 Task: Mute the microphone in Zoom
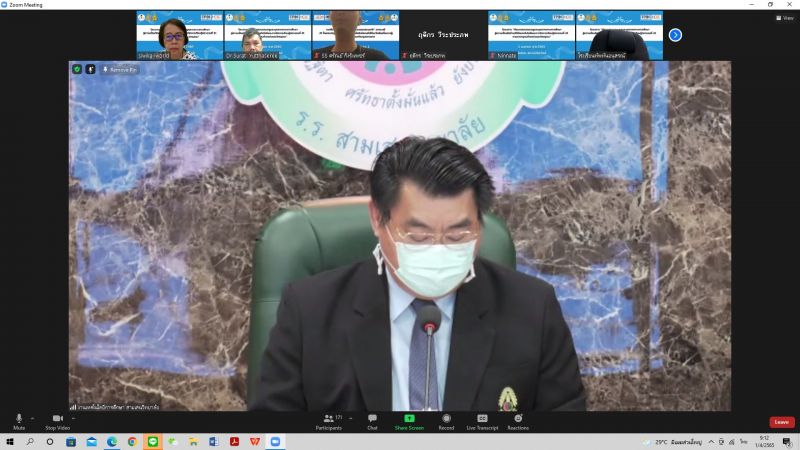(x=19, y=421)
